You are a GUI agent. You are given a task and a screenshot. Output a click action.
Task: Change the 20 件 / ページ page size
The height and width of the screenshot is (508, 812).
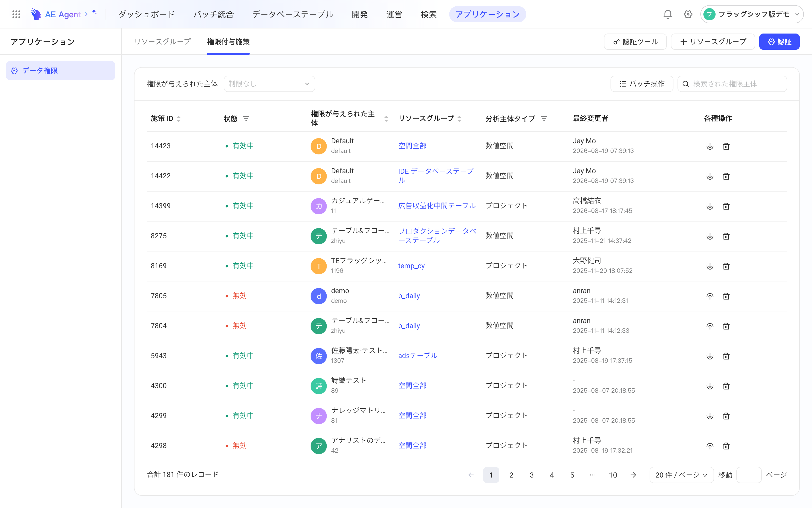(x=681, y=475)
